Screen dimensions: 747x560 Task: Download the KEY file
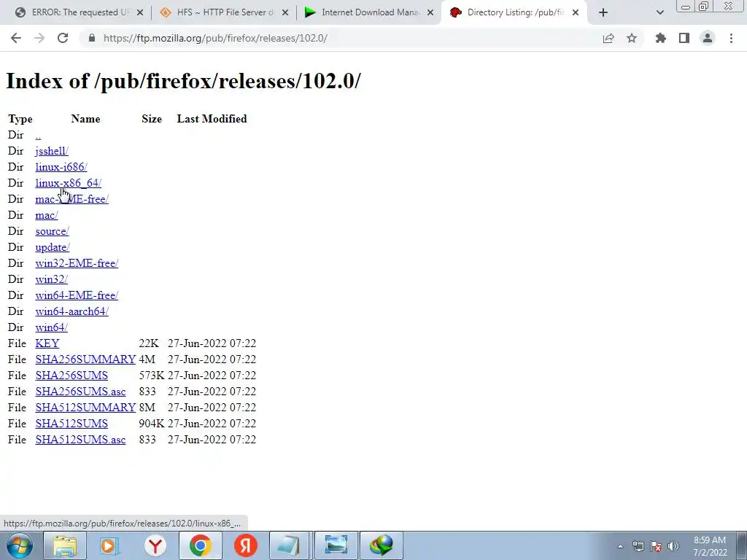[47, 343]
